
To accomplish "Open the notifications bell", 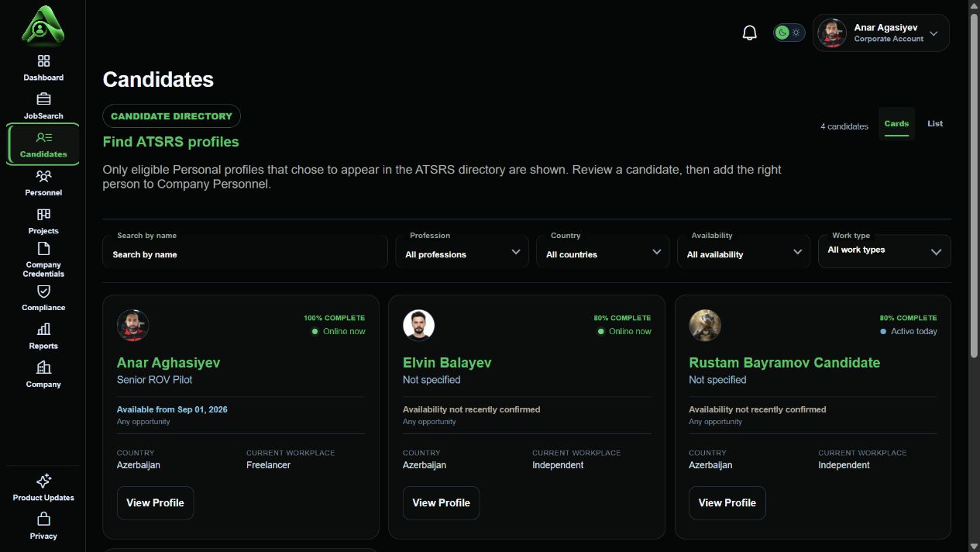I will (749, 33).
